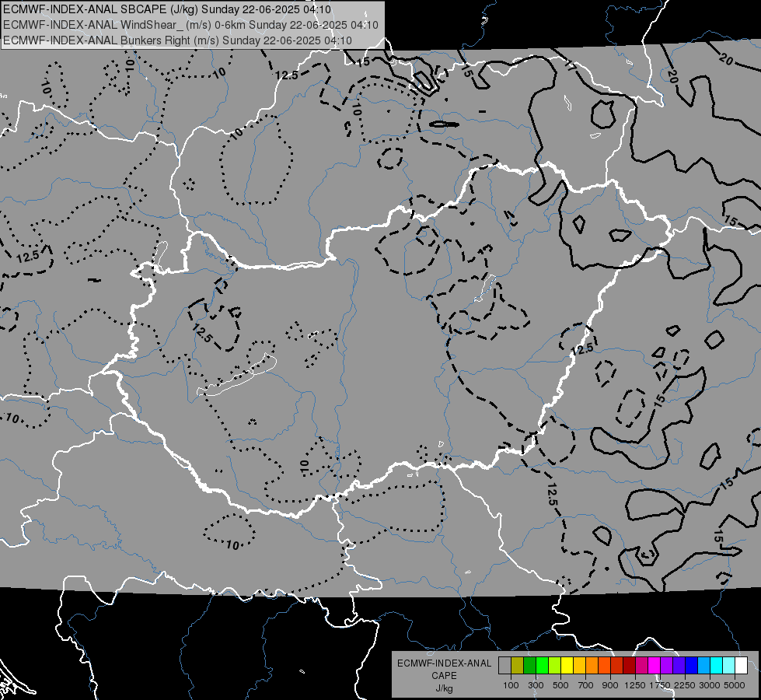Click the 3000 legend value
The image size is (761, 700).
tap(710, 685)
